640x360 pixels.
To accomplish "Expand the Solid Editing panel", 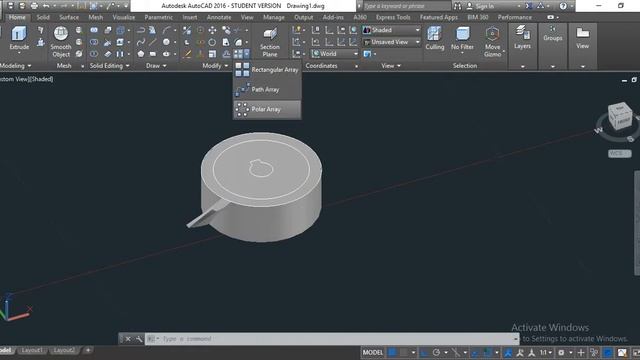I will (109, 65).
